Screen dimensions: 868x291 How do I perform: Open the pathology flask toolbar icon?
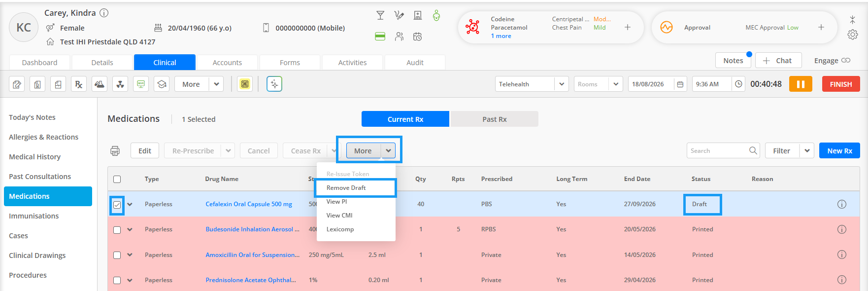100,84
